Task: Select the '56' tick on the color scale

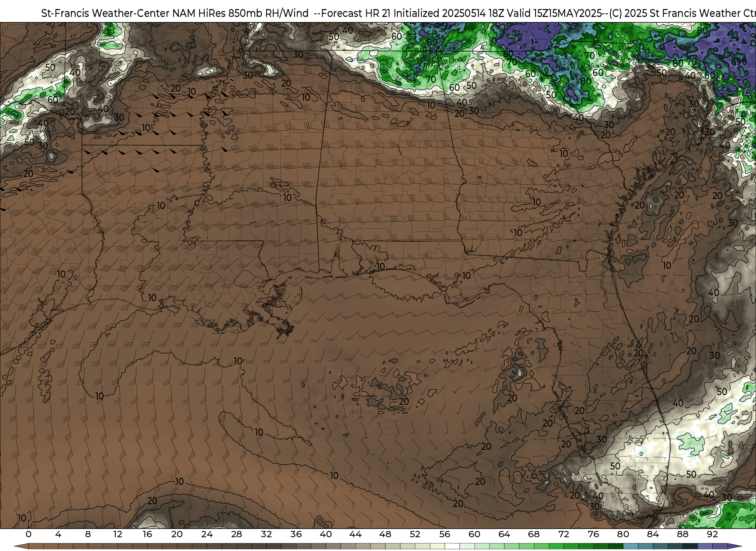Action: [445, 534]
